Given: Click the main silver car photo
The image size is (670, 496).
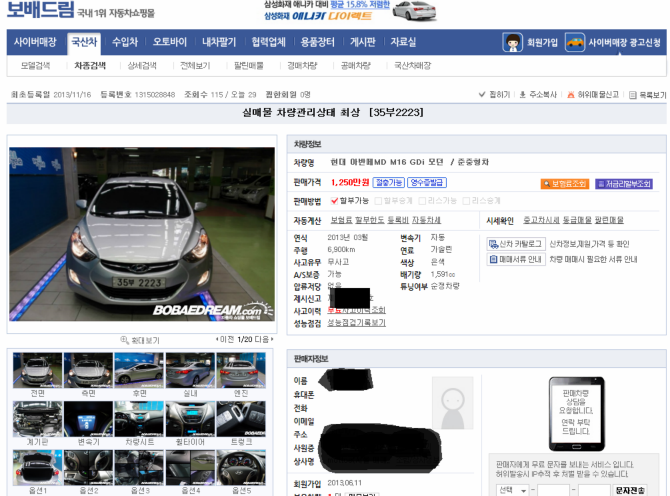Looking at the screenshot, I should click(142, 234).
